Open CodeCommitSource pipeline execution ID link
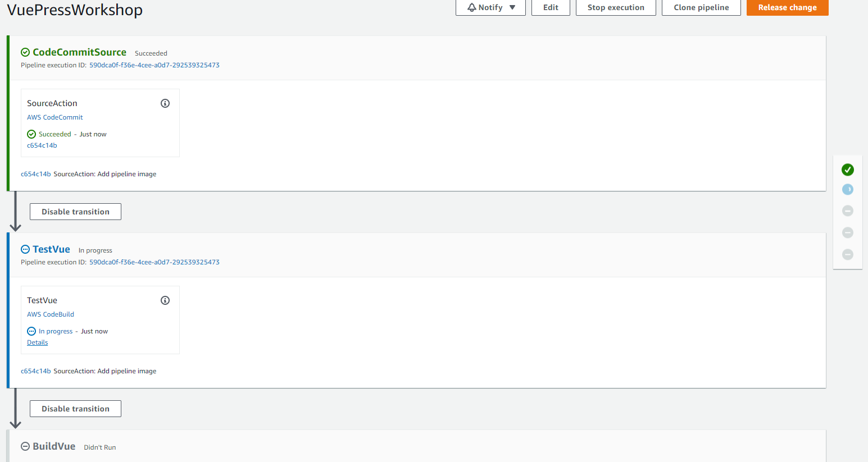This screenshot has height=462, width=868. (154, 65)
